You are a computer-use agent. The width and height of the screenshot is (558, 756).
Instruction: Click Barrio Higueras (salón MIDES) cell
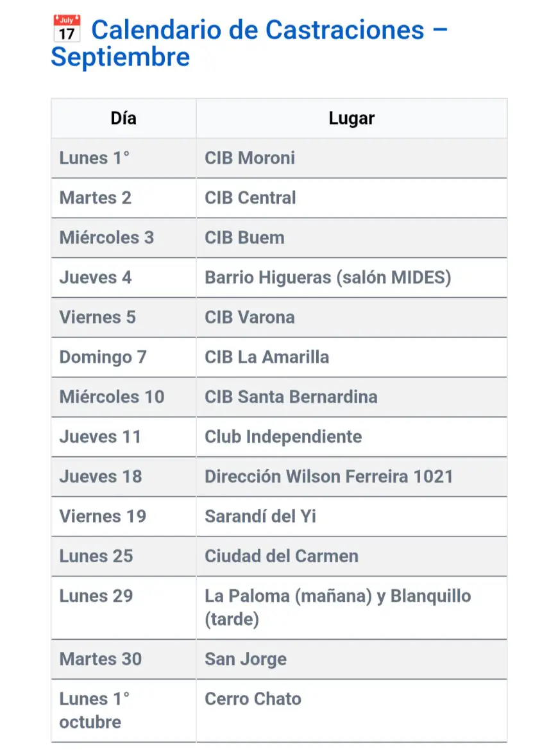(x=328, y=277)
